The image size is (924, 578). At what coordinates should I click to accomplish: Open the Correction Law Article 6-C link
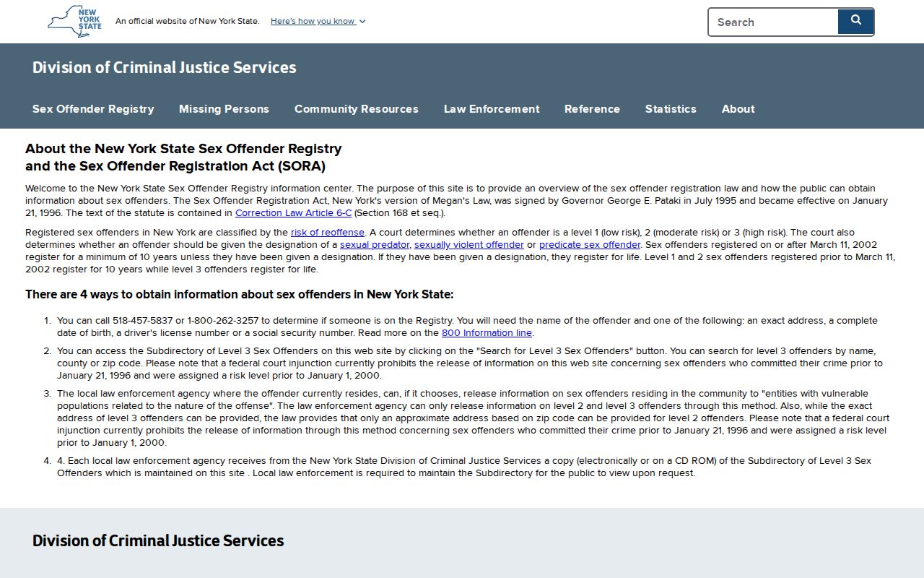293,213
